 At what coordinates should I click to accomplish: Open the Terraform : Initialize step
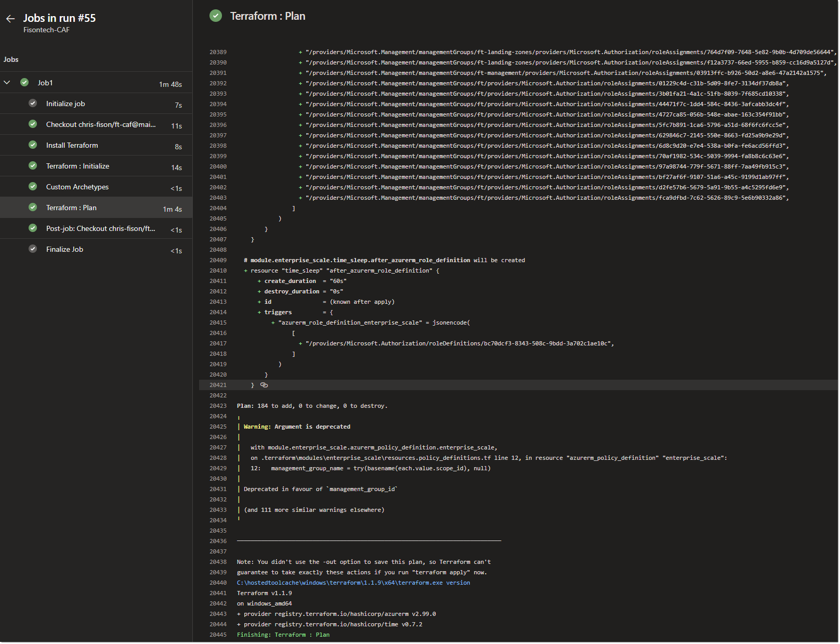point(96,166)
